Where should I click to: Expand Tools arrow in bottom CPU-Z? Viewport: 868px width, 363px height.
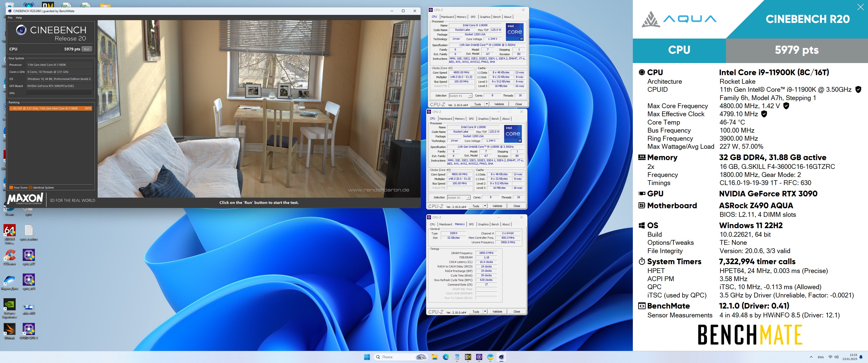485,312
